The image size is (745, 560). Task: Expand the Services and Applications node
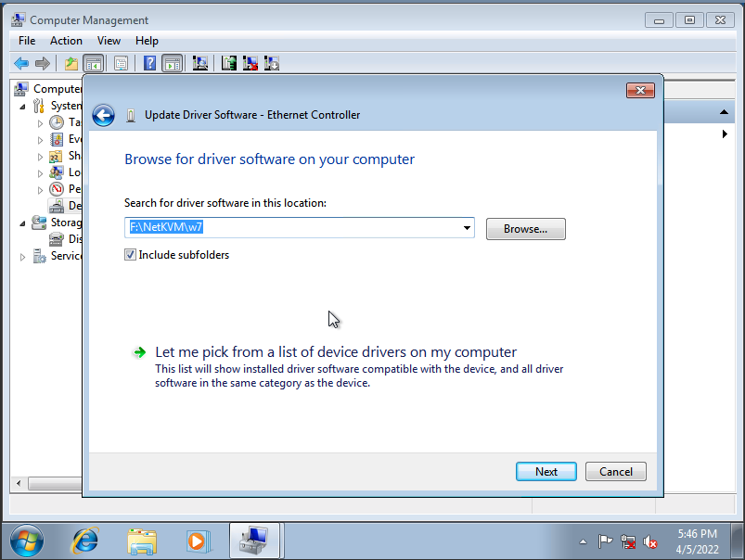pos(21,255)
